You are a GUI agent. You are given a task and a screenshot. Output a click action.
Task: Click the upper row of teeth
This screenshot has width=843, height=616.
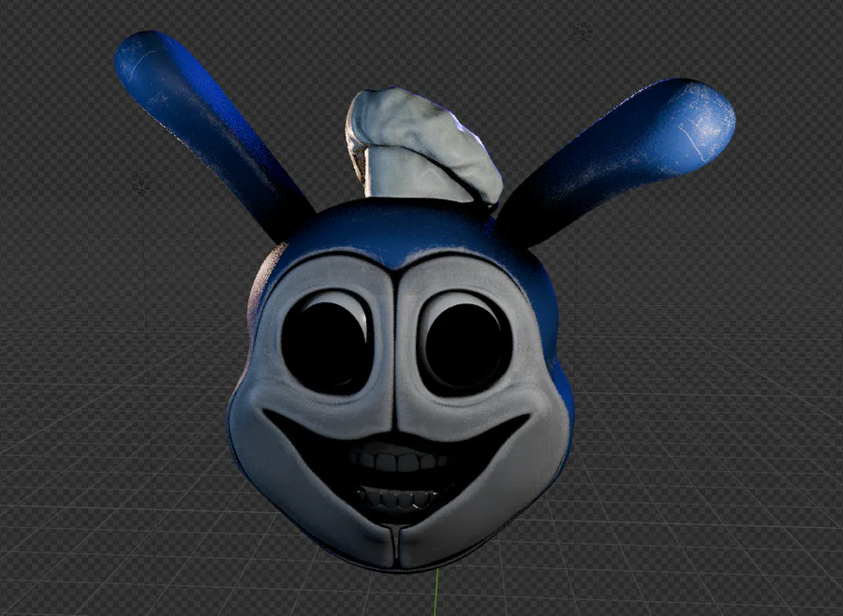398,461
